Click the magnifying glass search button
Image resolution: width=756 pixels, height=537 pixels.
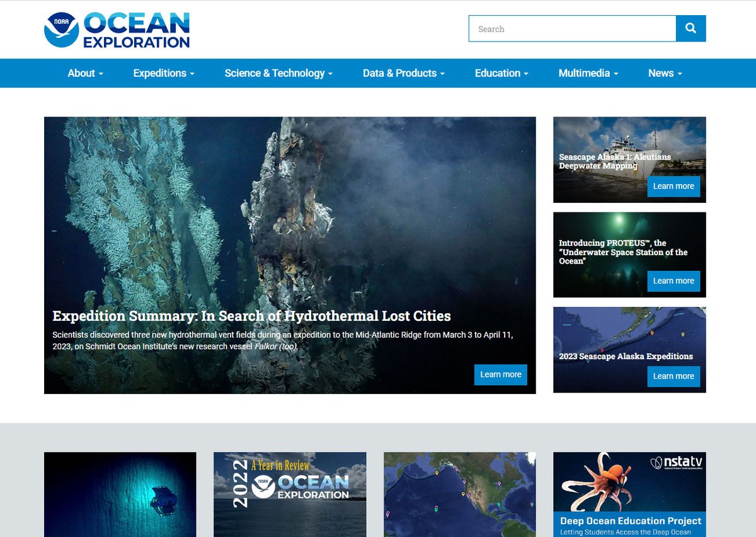(690, 28)
